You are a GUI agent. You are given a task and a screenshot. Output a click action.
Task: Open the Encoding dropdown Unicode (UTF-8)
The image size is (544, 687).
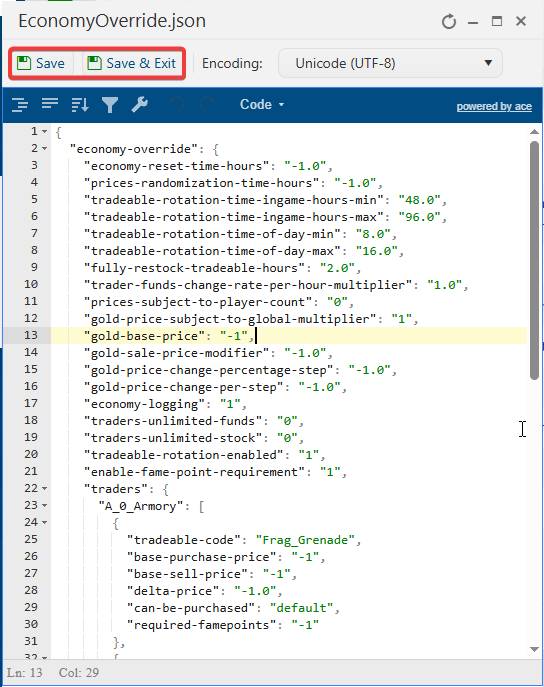coord(390,64)
